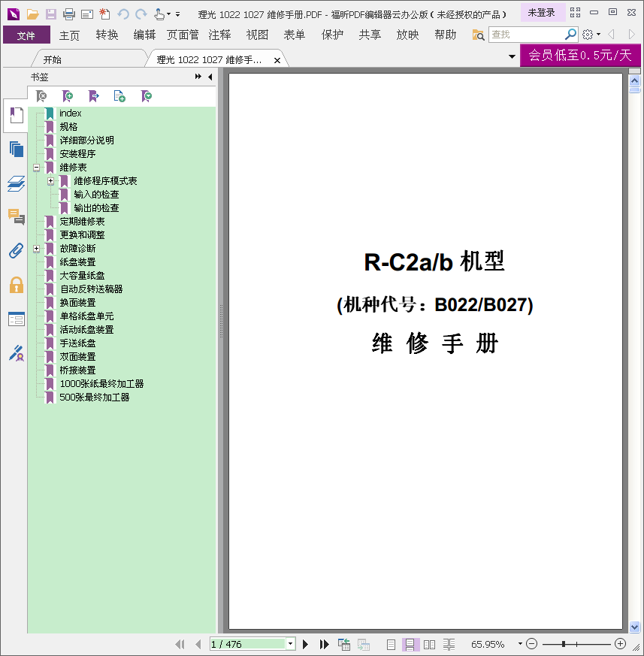
Task: Create a new PDF from toolbar icon
Action: [x=104, y=14]
